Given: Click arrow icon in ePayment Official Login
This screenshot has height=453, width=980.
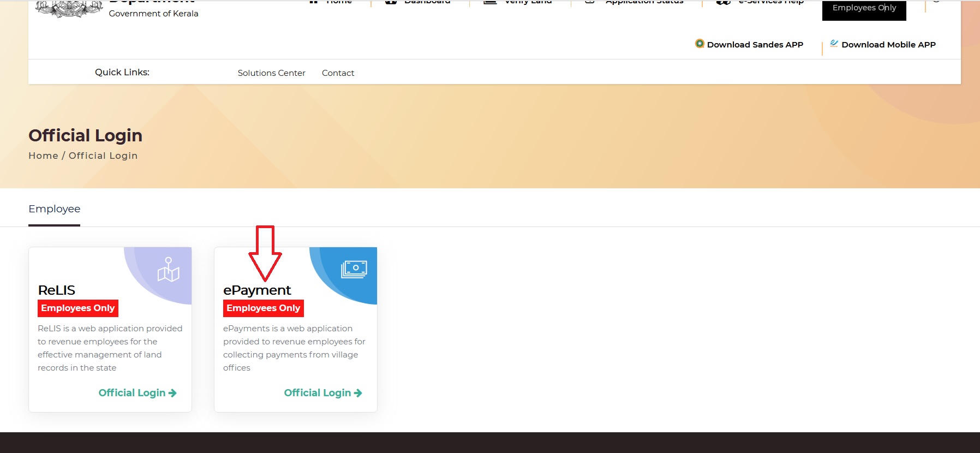Looking at the screenshot, I should coord(358,393).
